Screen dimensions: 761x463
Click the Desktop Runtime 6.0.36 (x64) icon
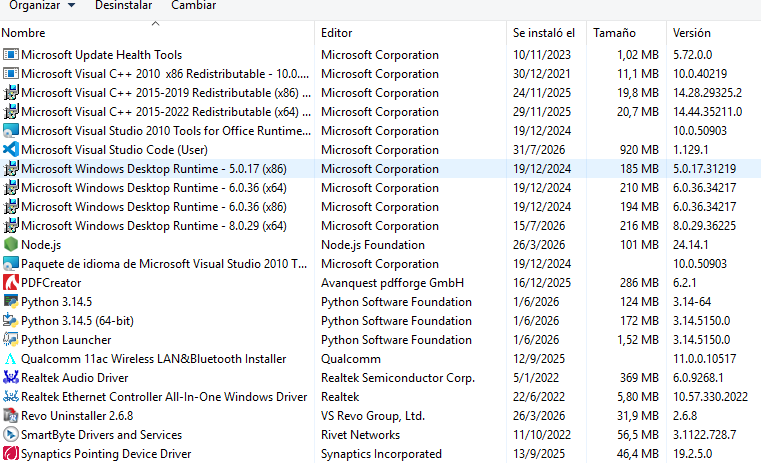pyautogui.click(x=11, y=187)
